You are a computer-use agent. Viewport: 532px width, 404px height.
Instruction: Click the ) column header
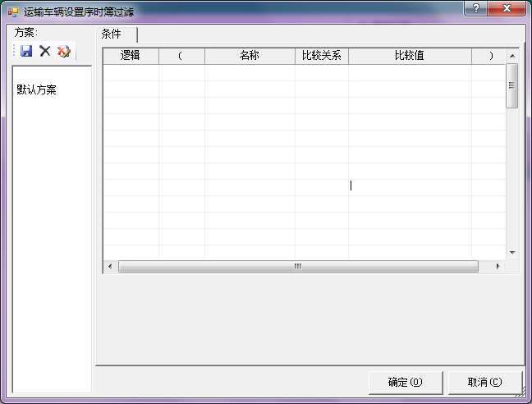coord(488,56)
